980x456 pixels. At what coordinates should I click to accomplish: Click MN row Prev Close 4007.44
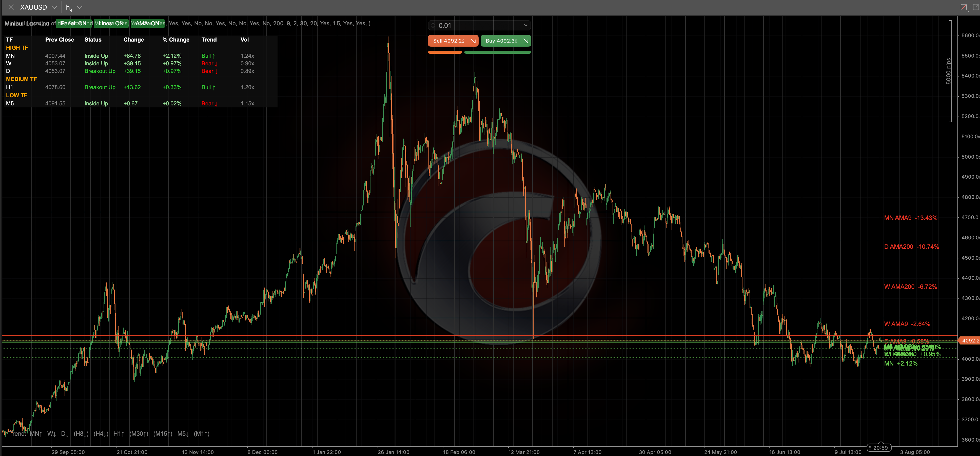(55, 55)
